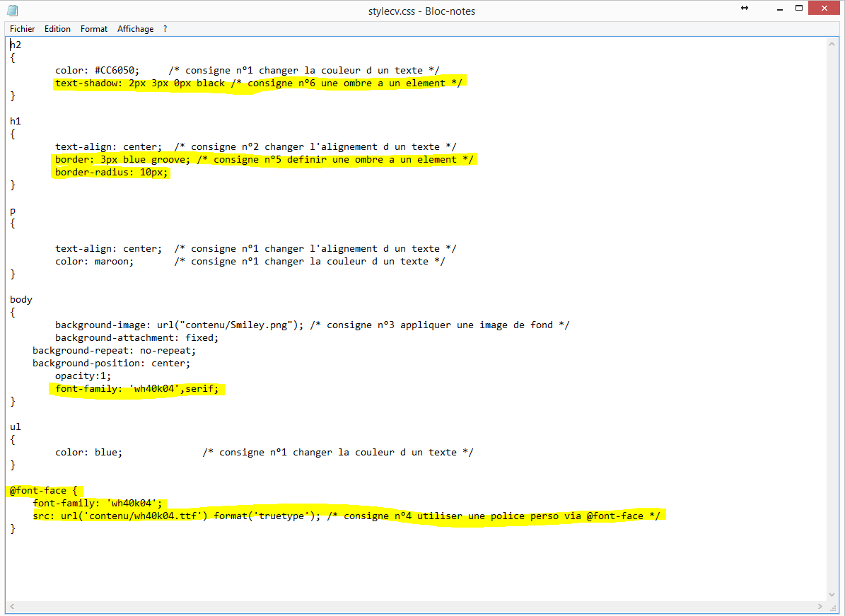The height and width of the screenshot is (616, 845).
Task: Click the horizontal scrollbar right arrow
Action: [x=821, y=607]
